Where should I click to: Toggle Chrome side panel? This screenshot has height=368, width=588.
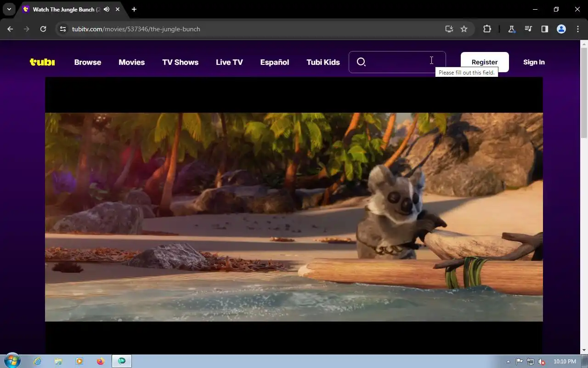coord(545,29)
